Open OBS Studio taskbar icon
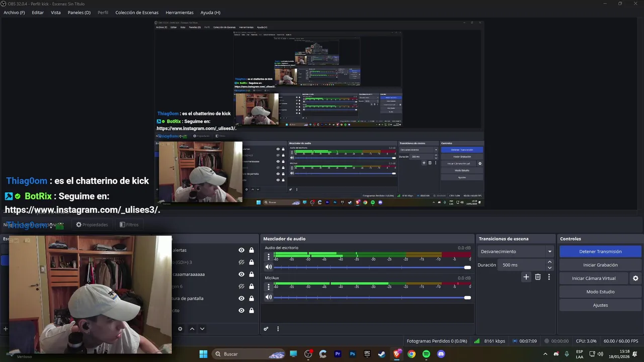Image resolution: width=644 pixels, height=362 pixels. 308,354
